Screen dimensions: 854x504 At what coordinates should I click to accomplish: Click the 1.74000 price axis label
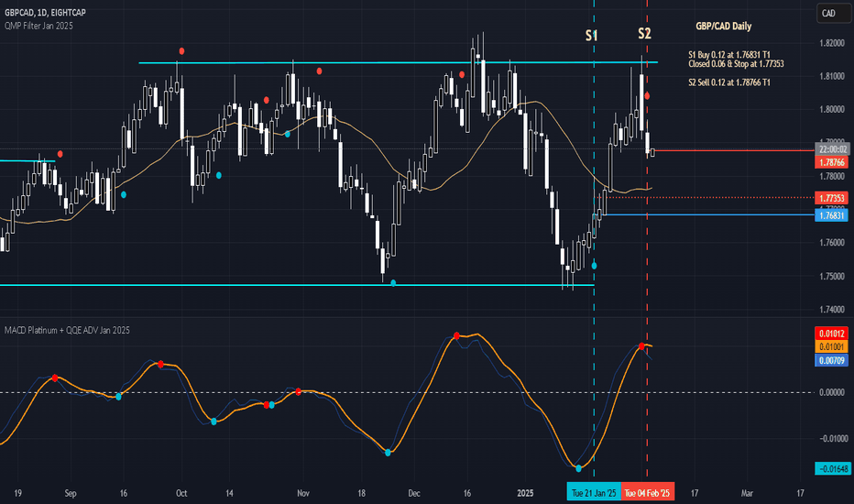coord(832,310)
